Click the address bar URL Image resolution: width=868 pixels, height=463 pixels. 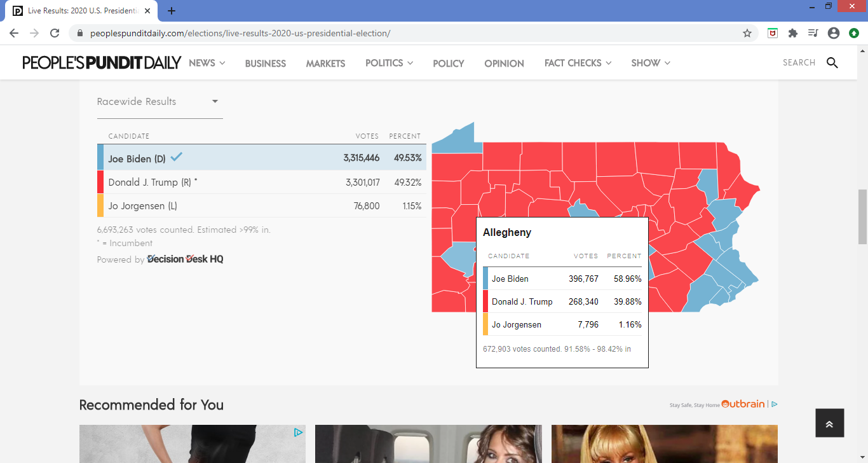pos(240,33)
